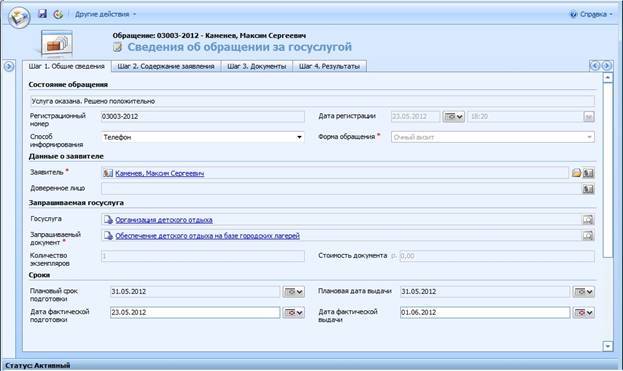Click the Количество экземпляров field
The height and width of the screenshot is (371, 623).
pyautogui.click(x=203, y=256)
